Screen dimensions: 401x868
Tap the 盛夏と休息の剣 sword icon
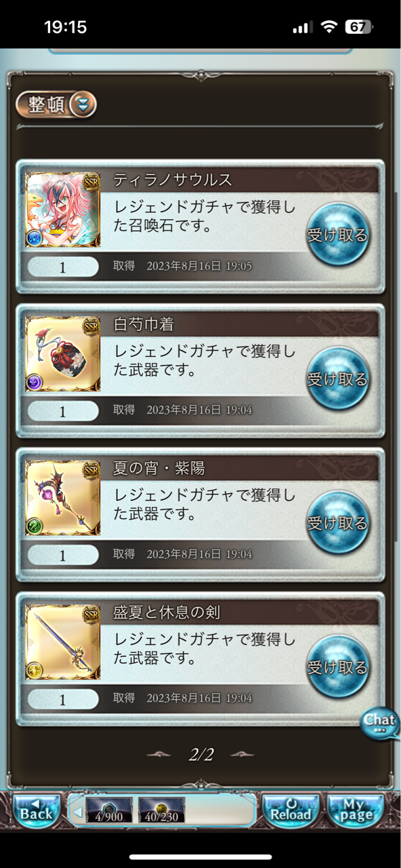pyautogui.click(x=63, y=642)
